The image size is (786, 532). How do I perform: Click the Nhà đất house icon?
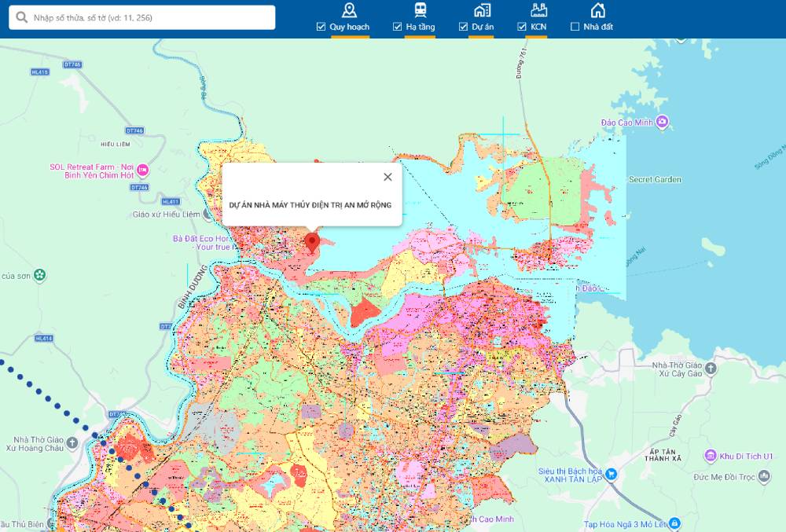(597, 10)
